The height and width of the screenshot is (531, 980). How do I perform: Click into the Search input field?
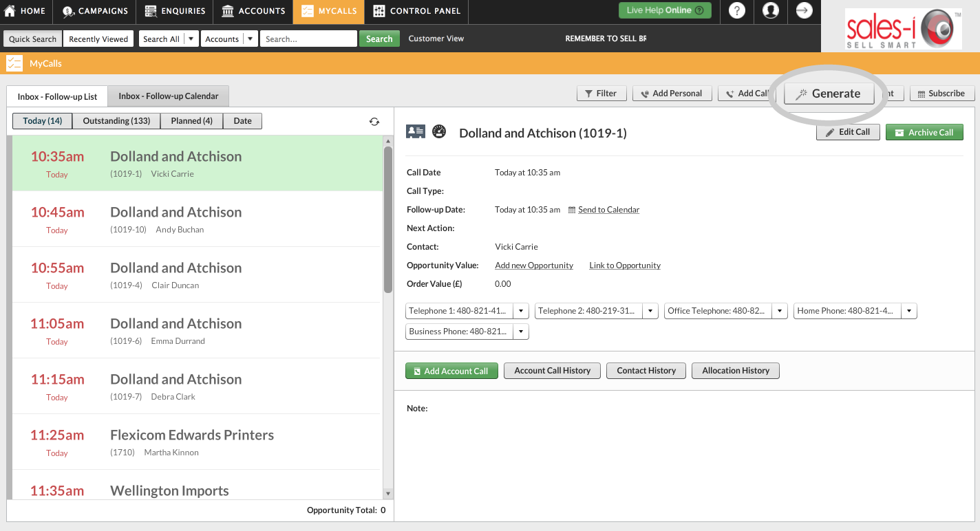pyautogui.click(x=308, y=39)
